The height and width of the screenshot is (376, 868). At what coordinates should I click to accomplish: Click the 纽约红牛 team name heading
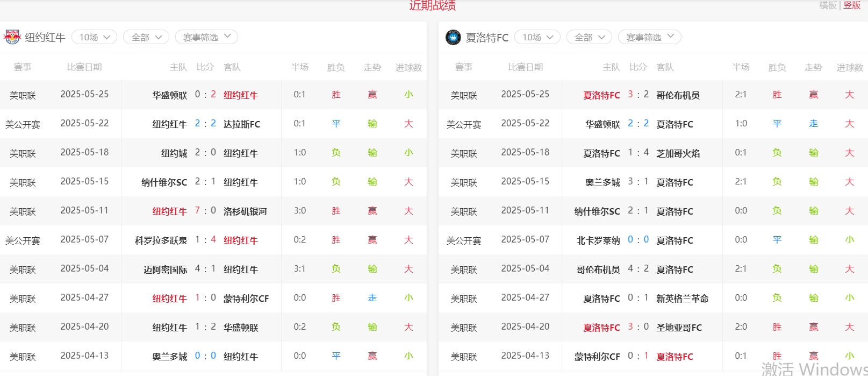click(45, 38)
